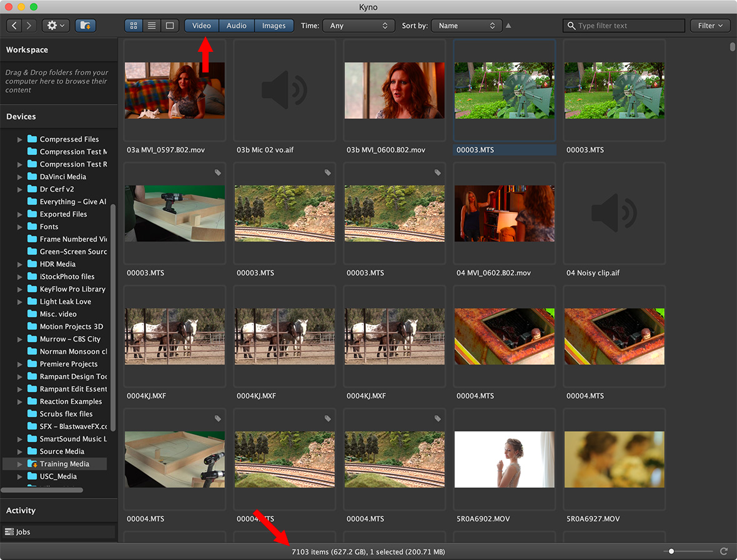
Task: Select the 03b Mic 02 vo.aif audio icon
Action: coord(284,90)
